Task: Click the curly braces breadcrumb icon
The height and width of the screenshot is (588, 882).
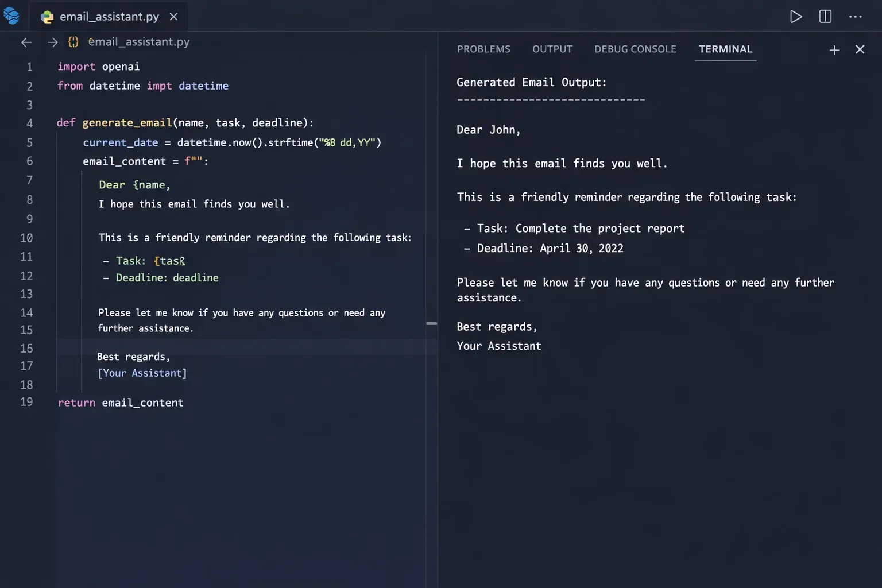Action: click(x=73, y=42)
